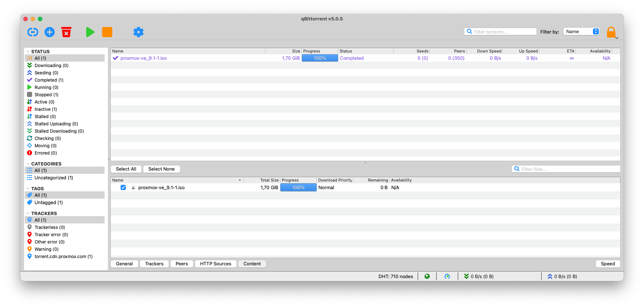The width and height of the screenshot is (644, 308).
Task: Click the Running status play icon
Action: pyautogui.click(x=30, y=87)
